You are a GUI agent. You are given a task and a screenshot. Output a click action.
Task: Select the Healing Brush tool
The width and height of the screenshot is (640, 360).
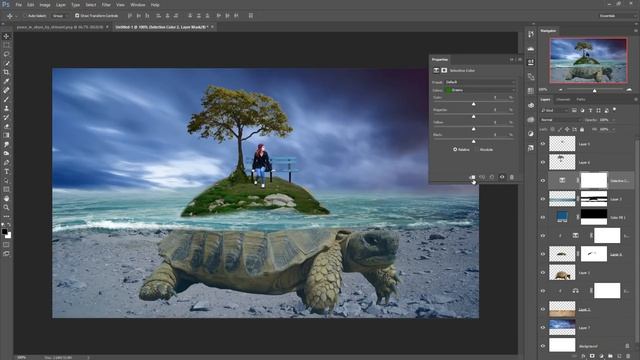pos(6,90)
